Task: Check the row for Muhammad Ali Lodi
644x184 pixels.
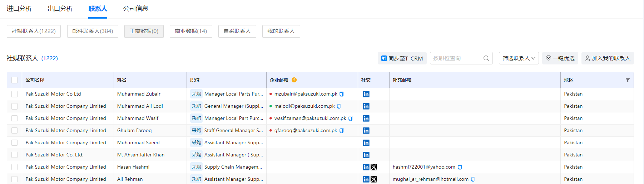Action: 15,106
